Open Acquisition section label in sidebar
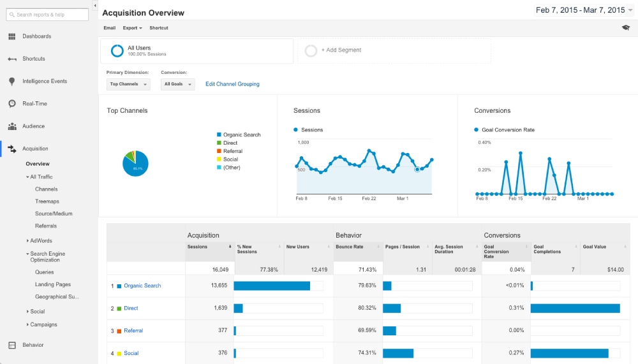This screenshot has width=638, height=364. pyautogui.click(x=35, y=149)
